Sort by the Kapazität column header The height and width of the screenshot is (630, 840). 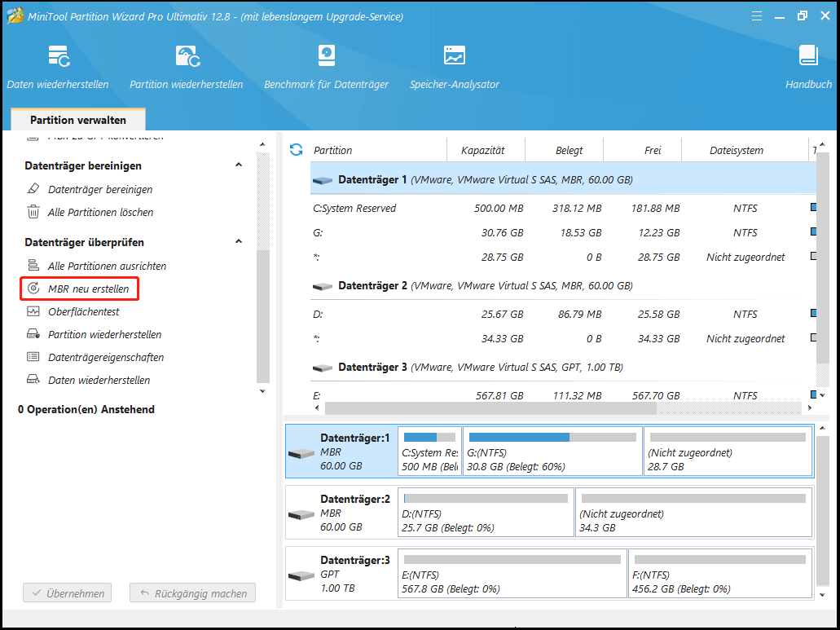click(x=486, y=150)
